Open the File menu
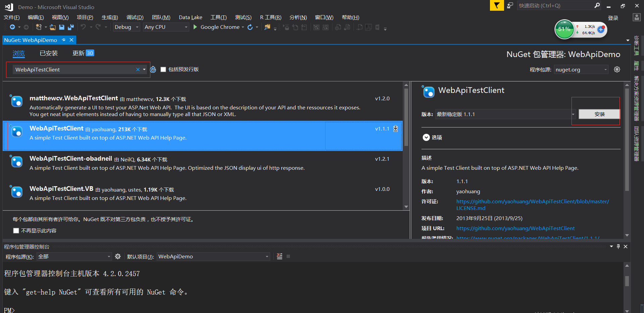 point(12,17)
